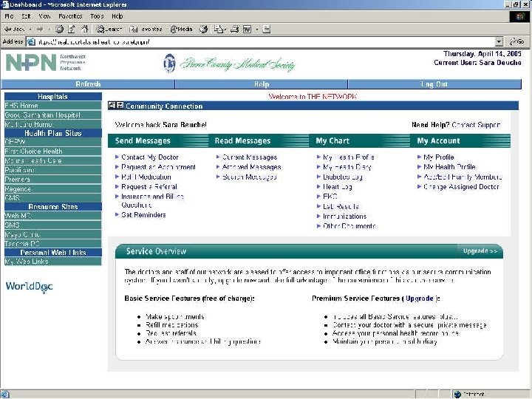Click the page icon in address bar
Screen dimensions: 532x399
point(31,41)
